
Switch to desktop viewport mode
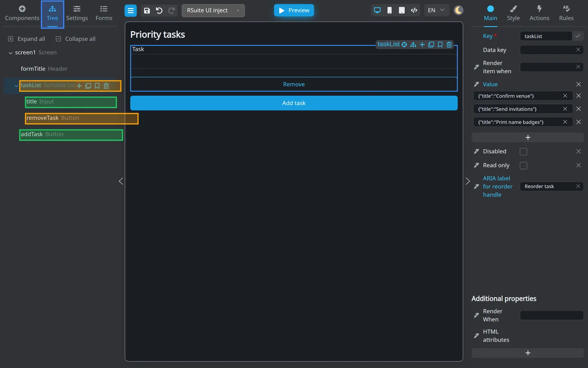tap(377, 11)
